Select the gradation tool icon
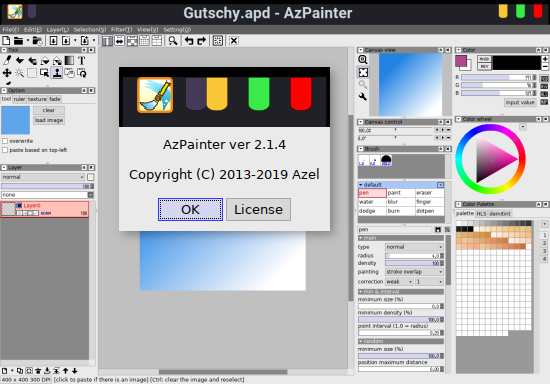This screenshot has width=550, height=384. click(x=69, y=61)
